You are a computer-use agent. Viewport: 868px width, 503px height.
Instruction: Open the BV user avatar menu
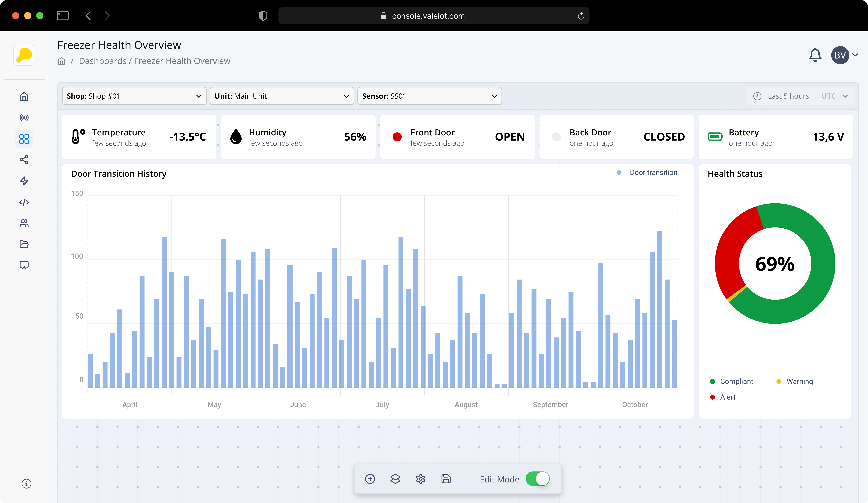click(x=840, y=55)
